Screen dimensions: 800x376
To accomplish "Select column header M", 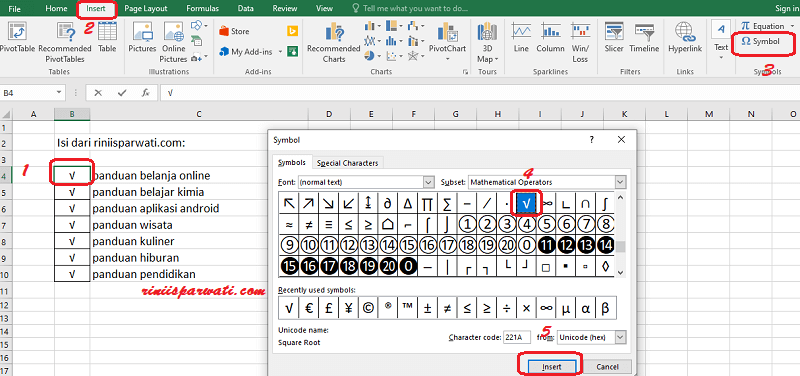I will pos(709,114).
